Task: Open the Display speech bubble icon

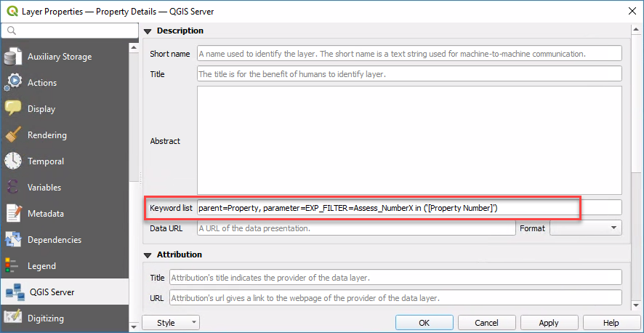Action: click(14, 109)
